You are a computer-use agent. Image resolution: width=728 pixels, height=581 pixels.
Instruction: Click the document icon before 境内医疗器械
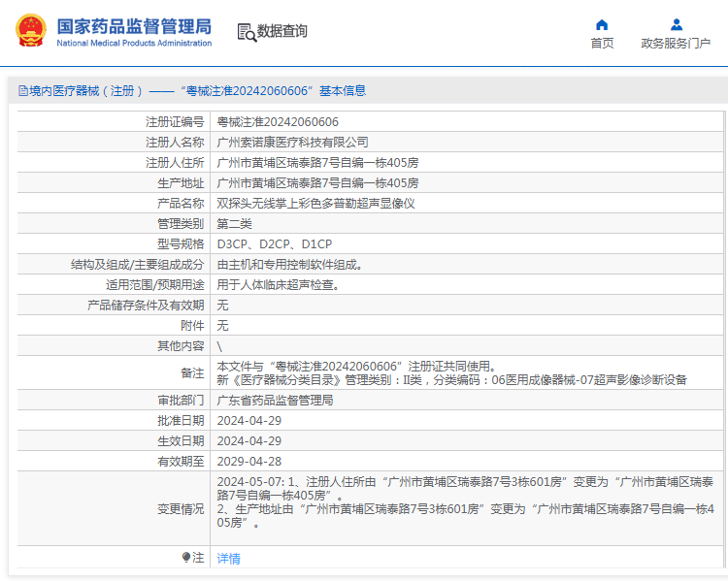pyautogui.click(x=22, y=91)
